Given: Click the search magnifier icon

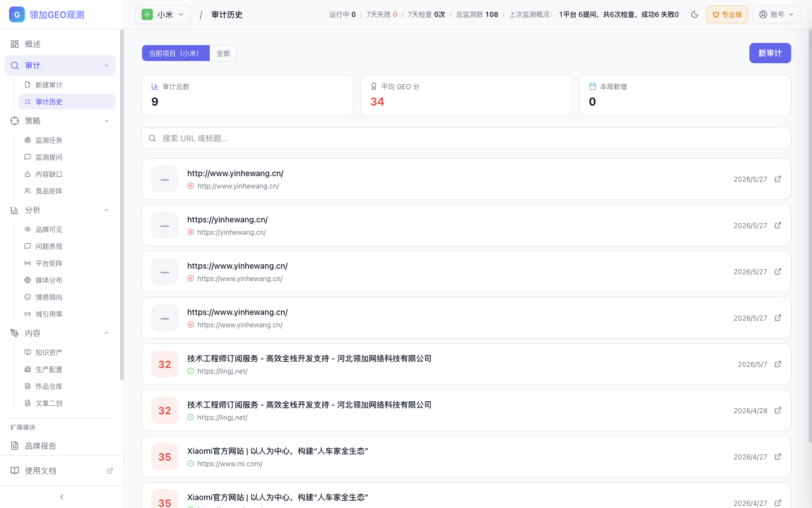Looking at the screenshot, I should (152, 138).
